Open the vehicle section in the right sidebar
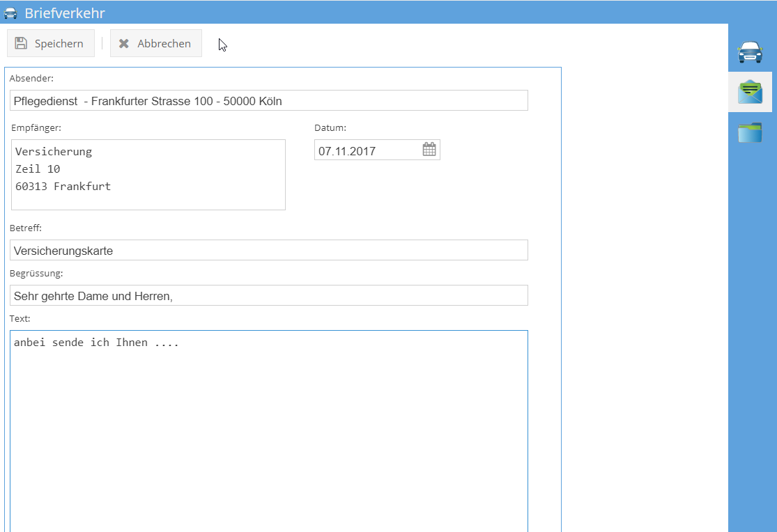This screenshot has height=532, width=777. 750,52
